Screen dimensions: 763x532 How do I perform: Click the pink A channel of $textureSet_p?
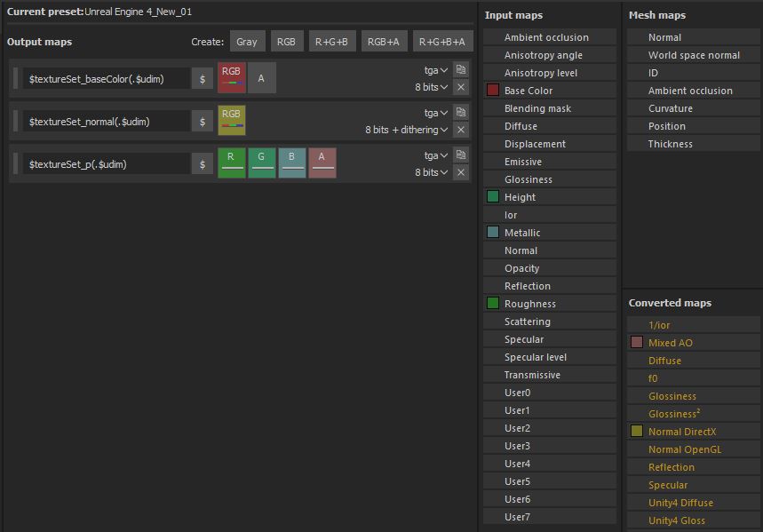click(x=322, y=163)
